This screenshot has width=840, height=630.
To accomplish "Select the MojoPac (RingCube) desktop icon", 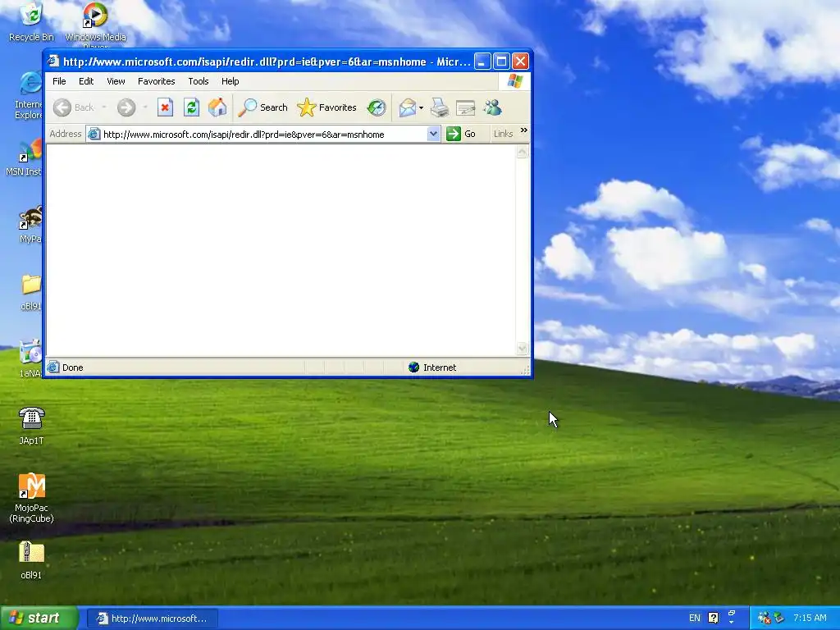I will [31, 498].
